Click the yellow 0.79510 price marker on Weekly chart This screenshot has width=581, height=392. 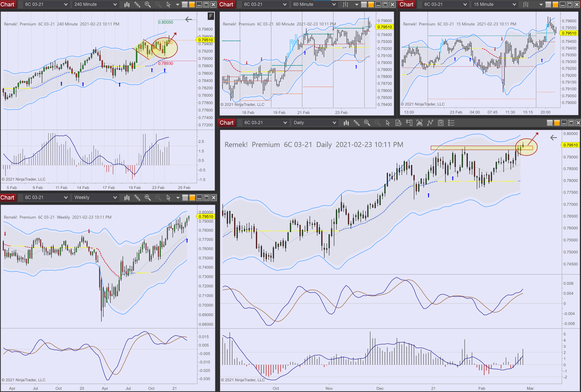[x=206, y=217]
